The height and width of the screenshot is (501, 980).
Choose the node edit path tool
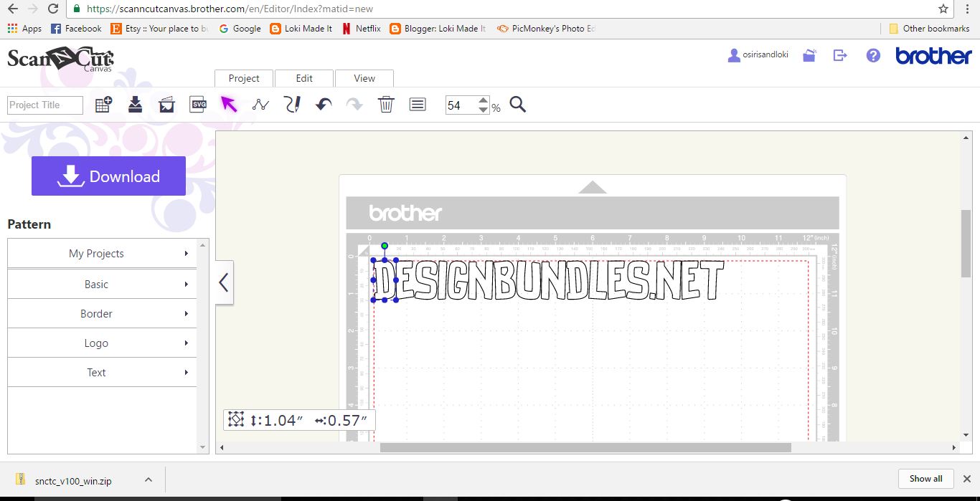[x=260, y=105]
